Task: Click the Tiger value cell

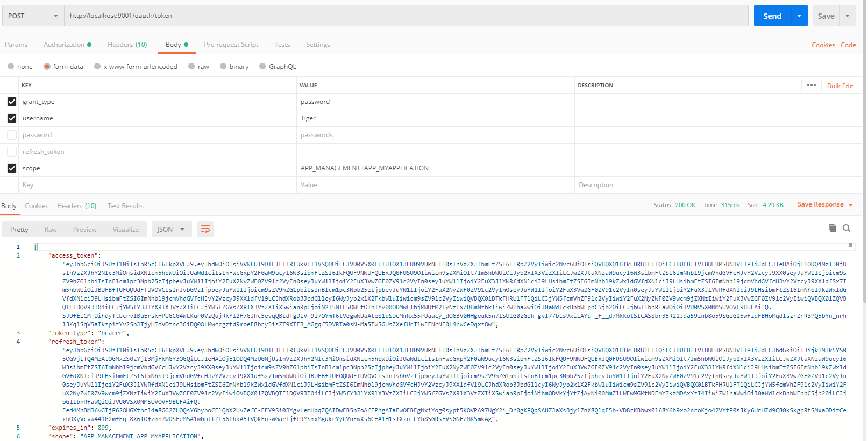Action: point(436,118)
